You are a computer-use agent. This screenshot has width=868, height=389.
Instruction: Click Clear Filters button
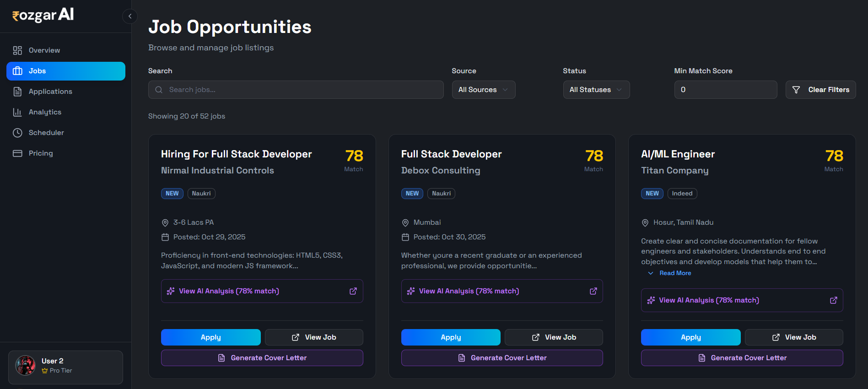coord(820,90)
